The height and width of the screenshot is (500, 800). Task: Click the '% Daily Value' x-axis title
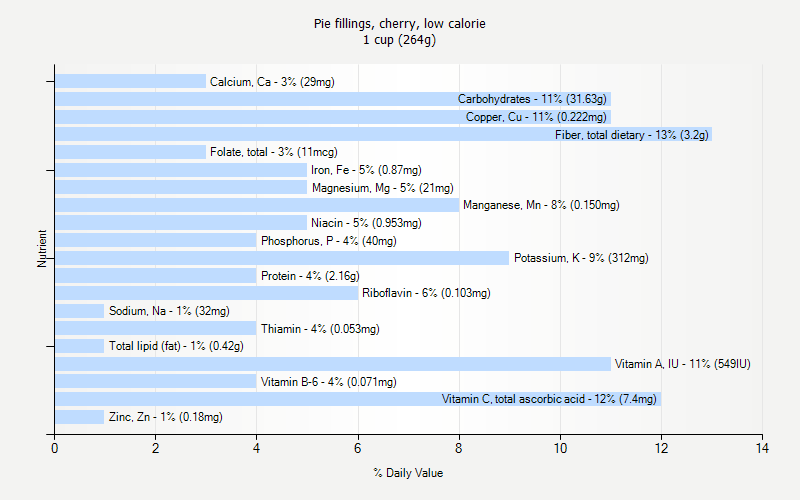click(x=408, y=473)
